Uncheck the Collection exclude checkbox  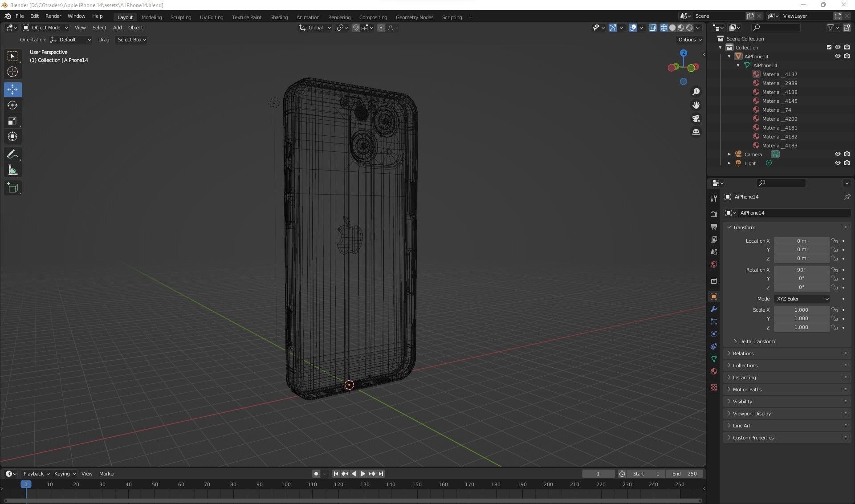click(x=829, y=47)
